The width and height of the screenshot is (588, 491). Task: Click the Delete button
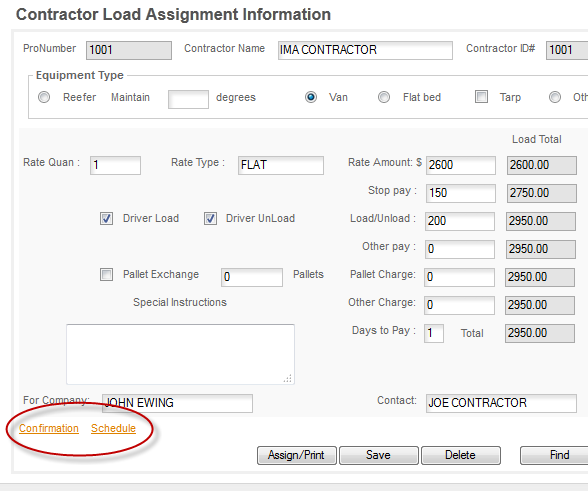[461, 455]
